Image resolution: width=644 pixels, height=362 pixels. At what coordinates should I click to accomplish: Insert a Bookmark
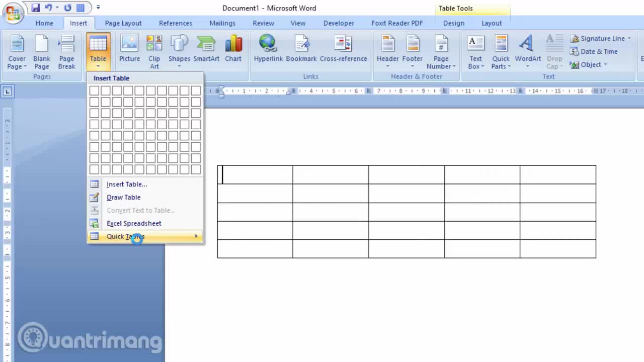(x=301, y=49)
